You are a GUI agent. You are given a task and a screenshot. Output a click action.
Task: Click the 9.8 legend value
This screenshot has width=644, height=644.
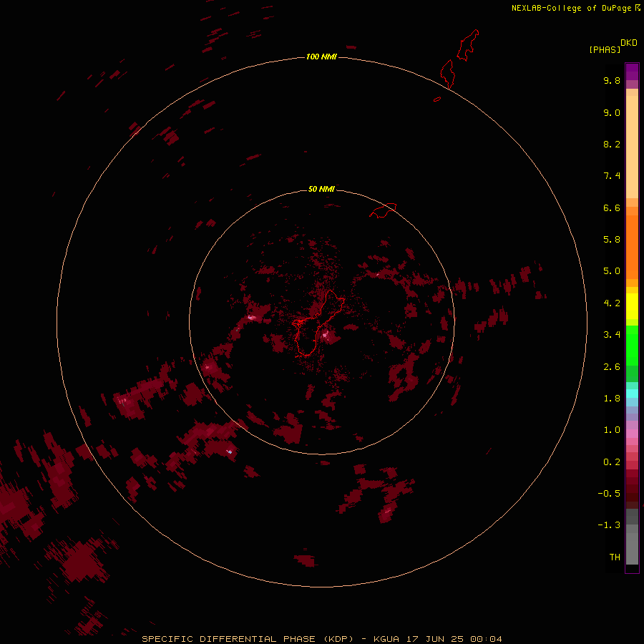(612, 80)
